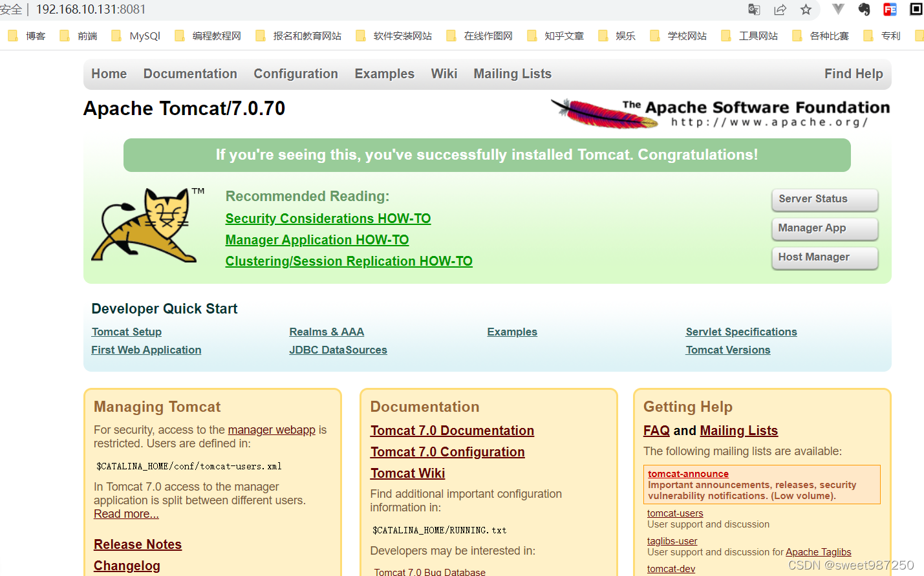The image size is (924, 576).
Task: Open the 博客 bookmark folder
Action: coord(27,36)
